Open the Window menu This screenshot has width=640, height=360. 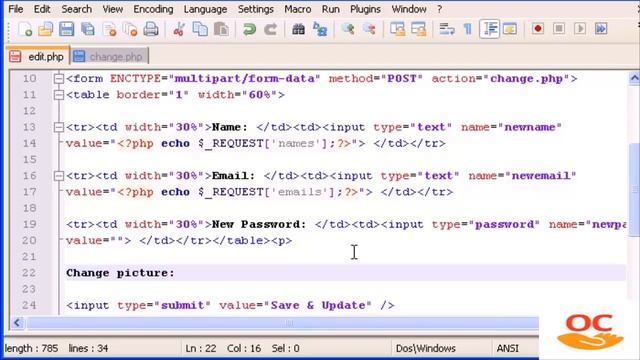409,9
